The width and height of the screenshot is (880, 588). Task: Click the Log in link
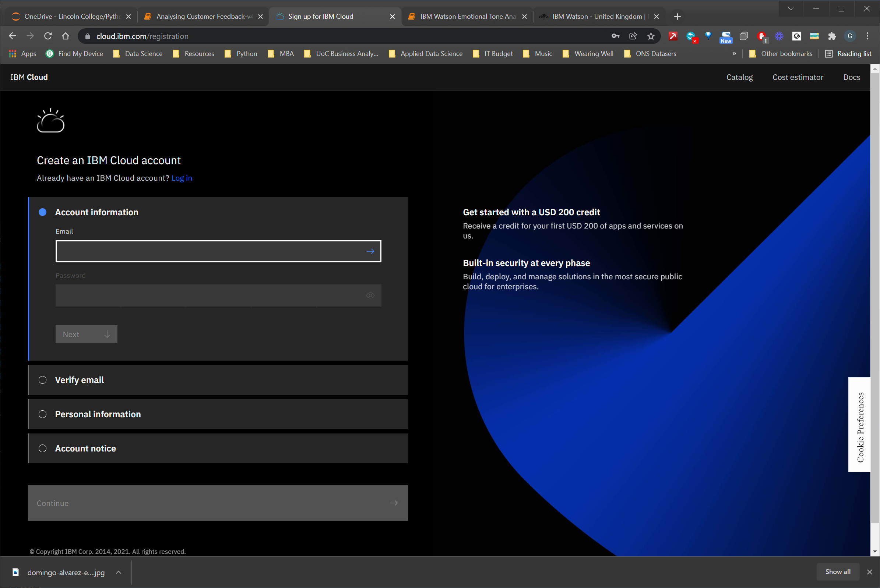[x=182, y=178]
